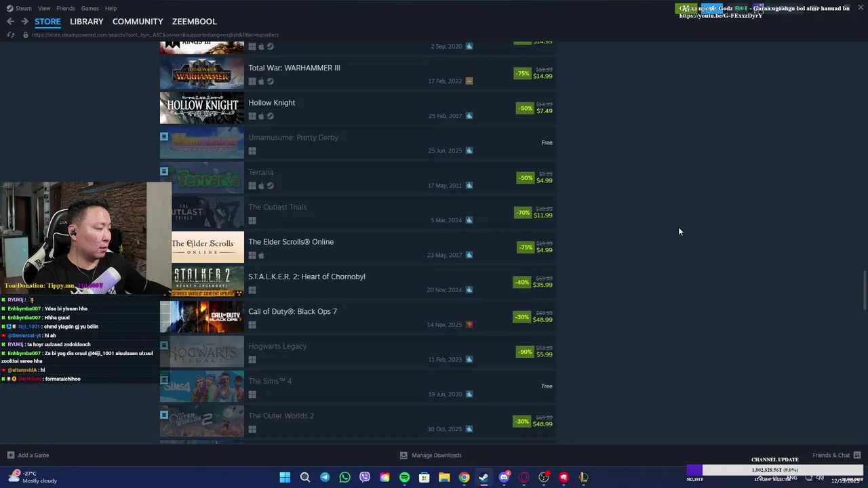
Task: Open Total War: WARHAMMER III thumbnail
Action: [x=202, y=73]
